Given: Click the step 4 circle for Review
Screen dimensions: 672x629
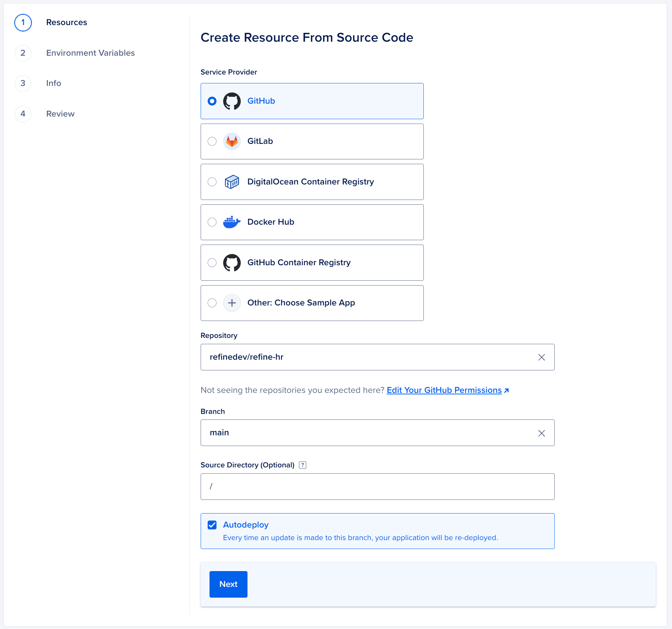Looking at the screenshot, I should coord(23,114).
